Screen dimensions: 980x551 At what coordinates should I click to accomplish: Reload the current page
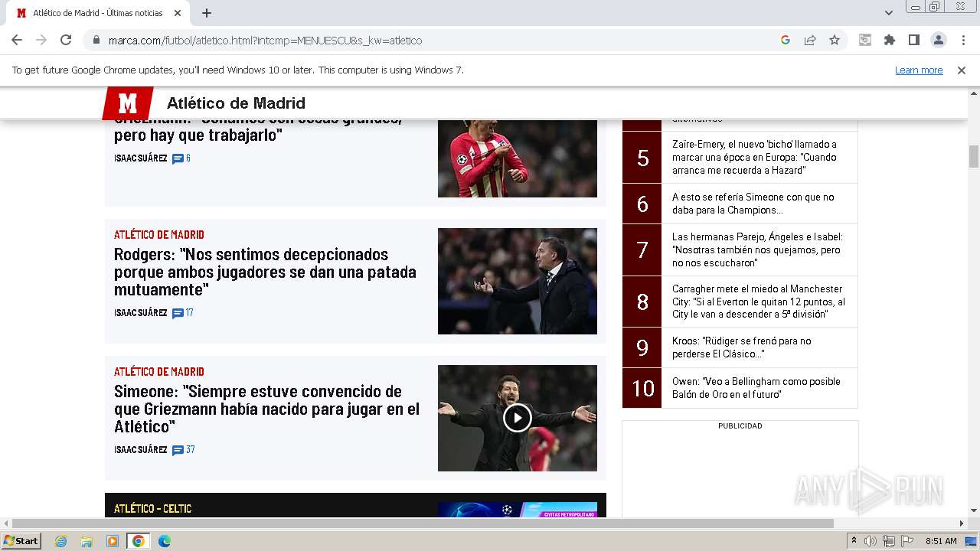[x=66, y=40]
